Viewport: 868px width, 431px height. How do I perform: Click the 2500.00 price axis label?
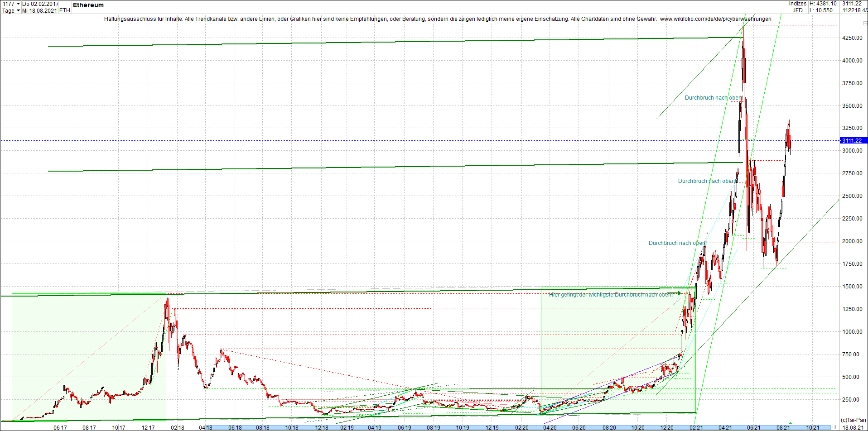(852, 196)
